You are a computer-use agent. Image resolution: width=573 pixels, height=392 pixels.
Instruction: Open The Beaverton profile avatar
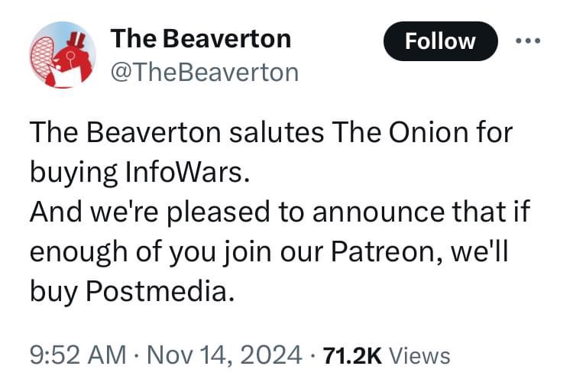pyautogui.click(x=63, y=55)
